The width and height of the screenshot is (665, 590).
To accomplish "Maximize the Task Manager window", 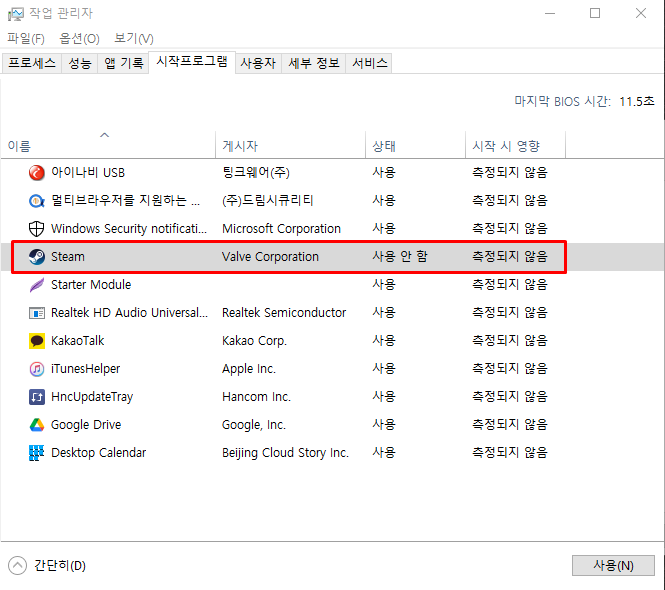I will tap(595, 14).
